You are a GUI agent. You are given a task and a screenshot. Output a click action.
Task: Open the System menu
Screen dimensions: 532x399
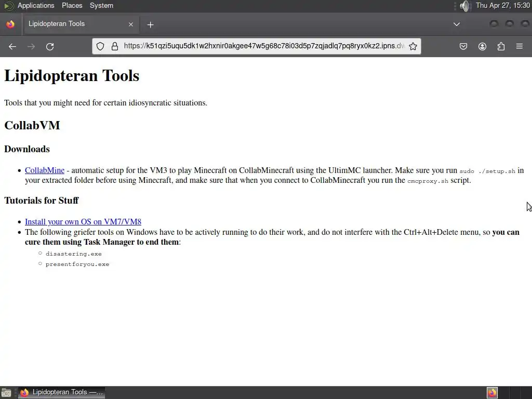pyautogui.click(x=101, y=5)
